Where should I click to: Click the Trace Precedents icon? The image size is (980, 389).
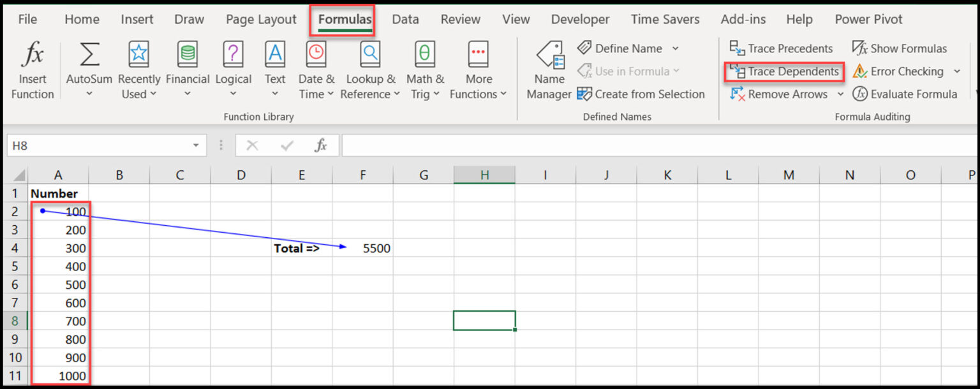pos(781,48)
